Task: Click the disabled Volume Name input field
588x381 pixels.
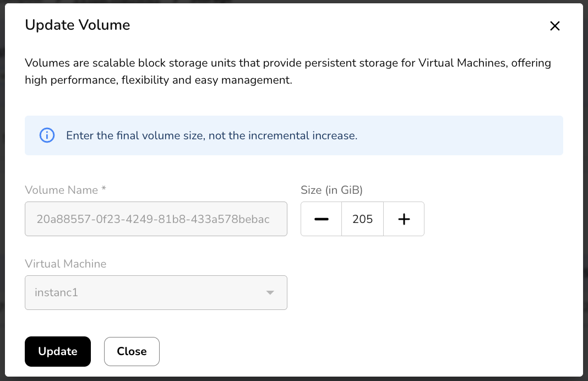Action: (x=156, y=219)
